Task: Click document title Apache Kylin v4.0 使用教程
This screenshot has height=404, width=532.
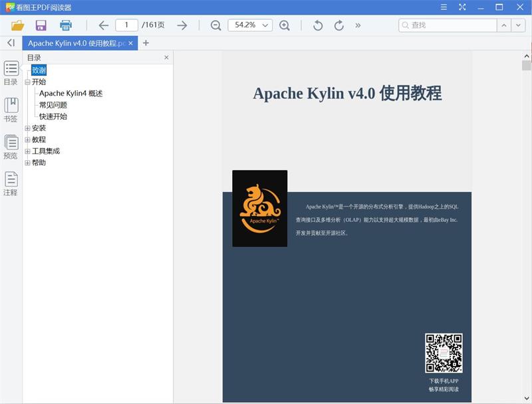Action: (347, 93)
